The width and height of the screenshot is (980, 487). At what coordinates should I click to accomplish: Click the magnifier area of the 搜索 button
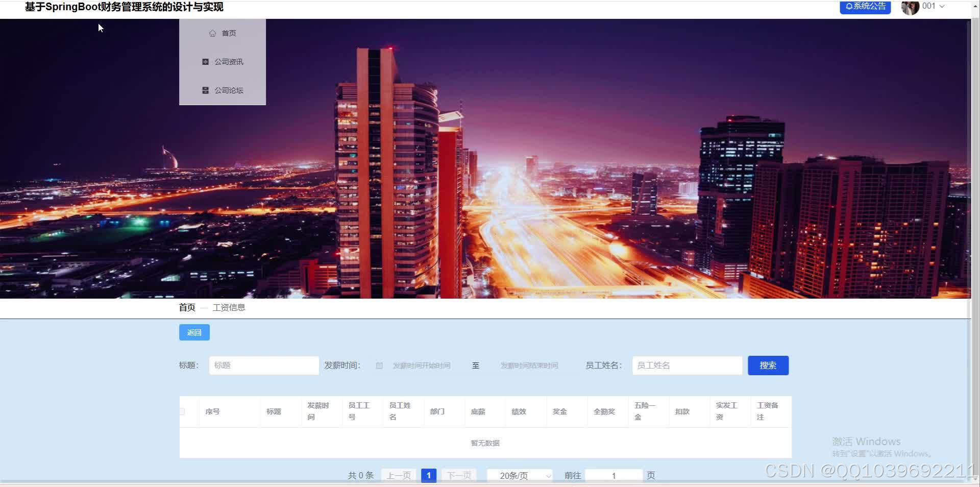pos(768,365)
